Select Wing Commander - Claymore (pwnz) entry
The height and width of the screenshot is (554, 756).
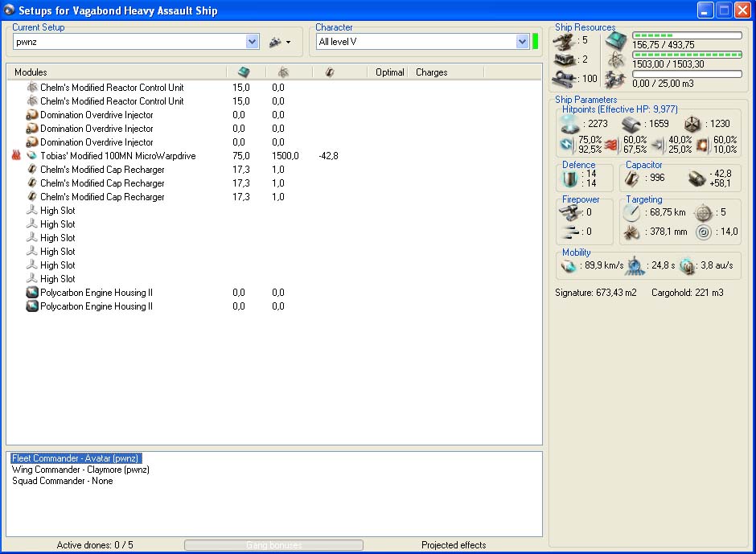click(x=80, y=470)
